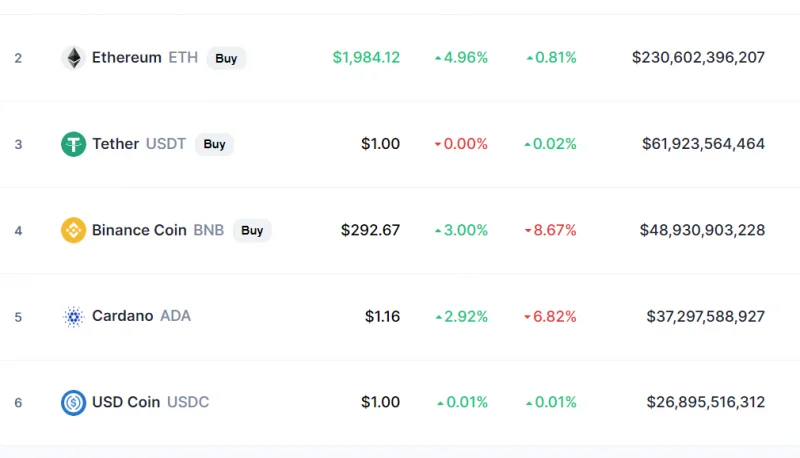Open the Binance Coin name link
The image size is (800, 458).
coord(139,230)
